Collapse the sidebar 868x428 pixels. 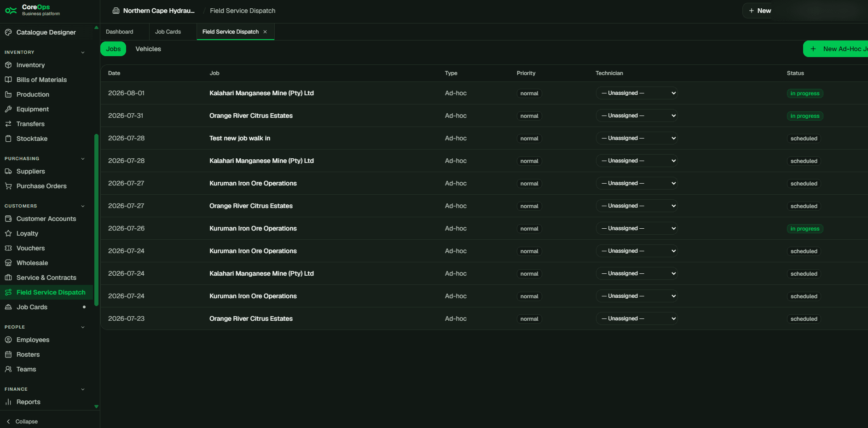22,422
